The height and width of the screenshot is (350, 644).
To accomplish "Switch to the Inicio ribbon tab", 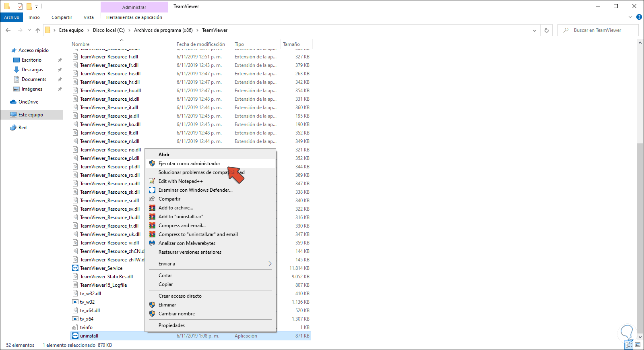I will point(34,17).
